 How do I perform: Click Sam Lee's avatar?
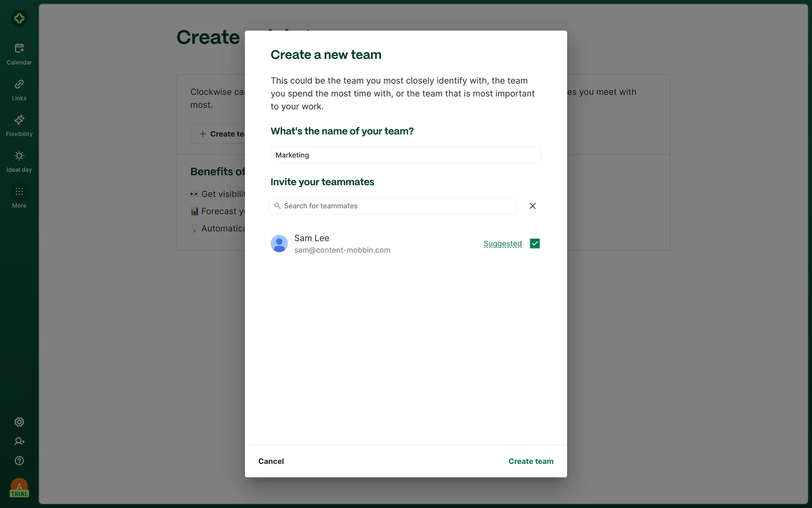(x=279, y=243)
